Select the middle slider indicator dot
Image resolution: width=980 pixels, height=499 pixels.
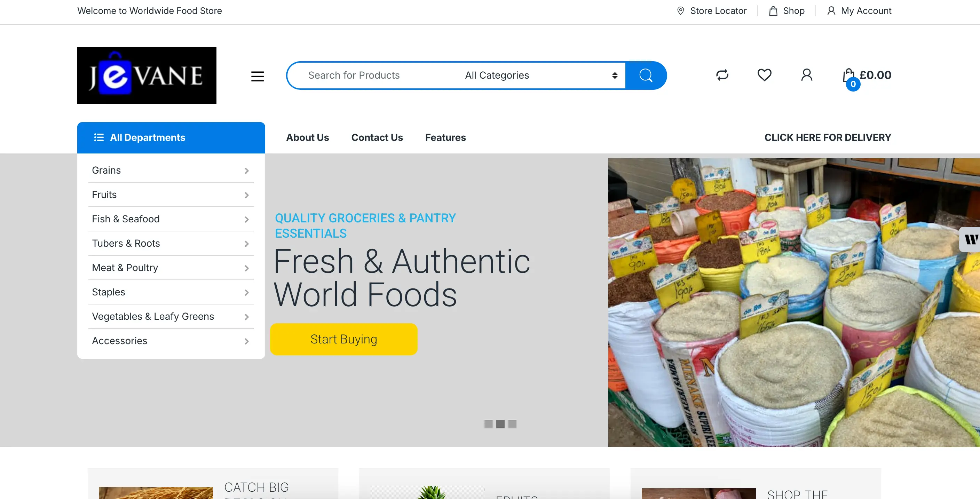click(x=500, y=424)
